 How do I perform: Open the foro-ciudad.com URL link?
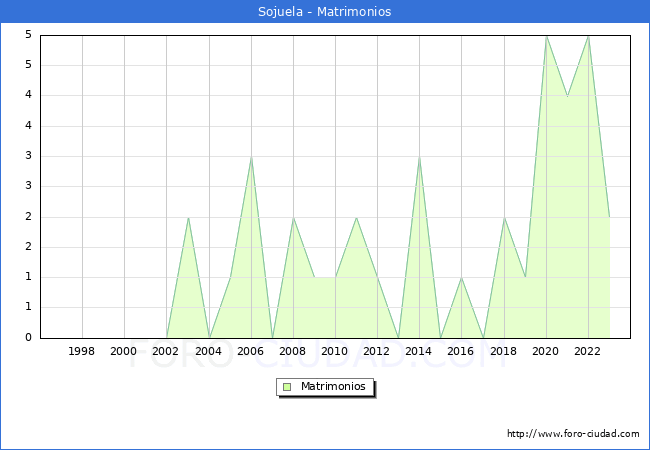point(573,434)
